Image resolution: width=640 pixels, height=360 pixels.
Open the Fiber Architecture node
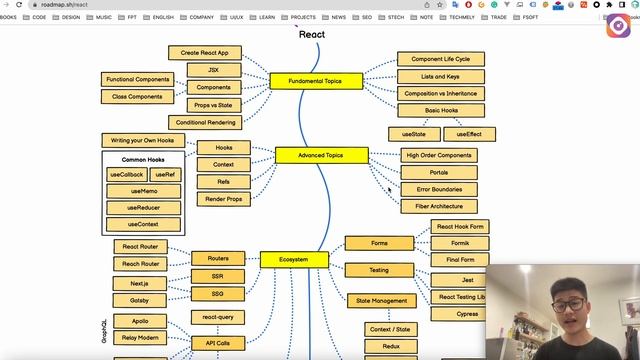tap(439, 206)
